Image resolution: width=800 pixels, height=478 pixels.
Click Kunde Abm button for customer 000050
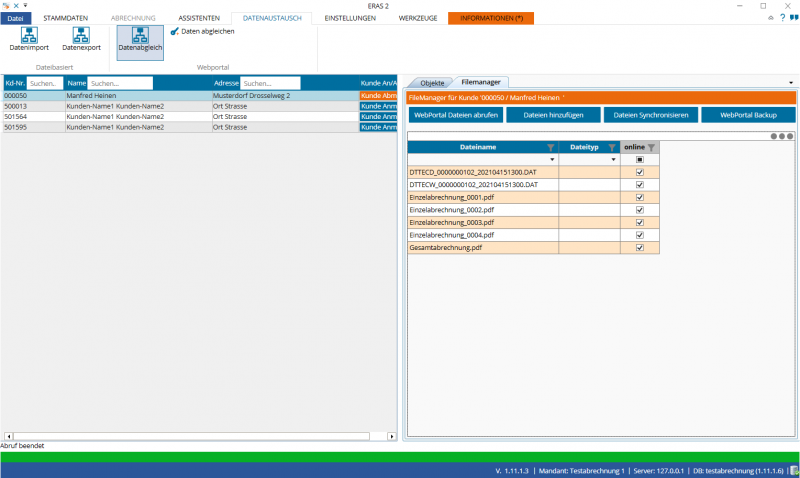(379, 95)
